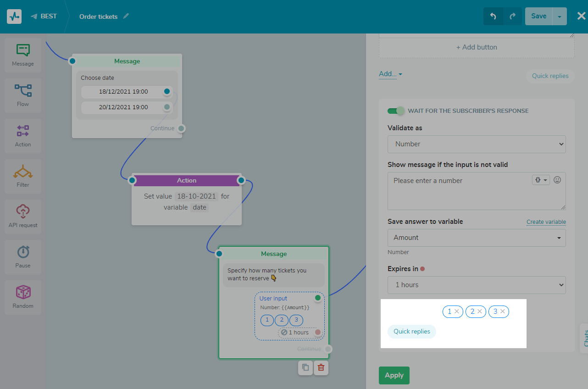Open the Validate as dropdown
Viewport: 588px width, 389px height.
[476, 144]
